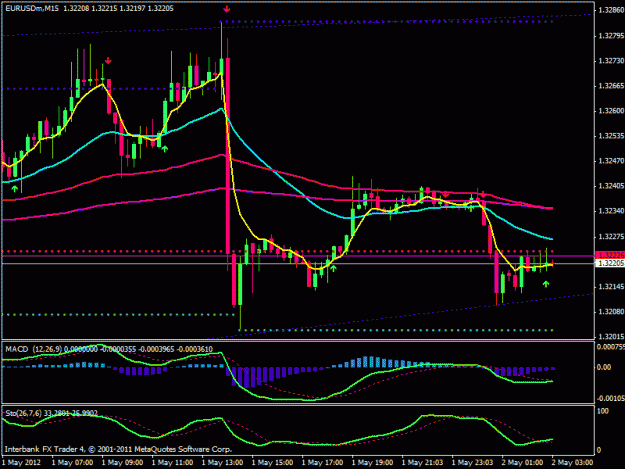Image resolution: width=625 pixels, height=469 pixels.
Task: Click the 1.32080 price scale value
Action: click(611, 312)
